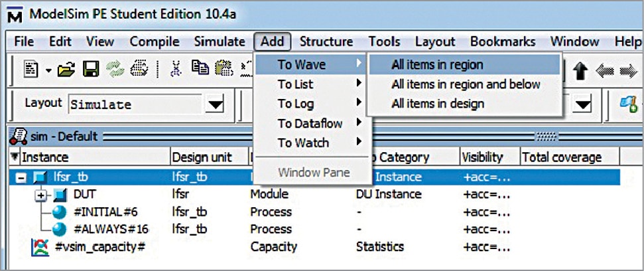Click the Reload green arrows icon

(x=114, y=68)
